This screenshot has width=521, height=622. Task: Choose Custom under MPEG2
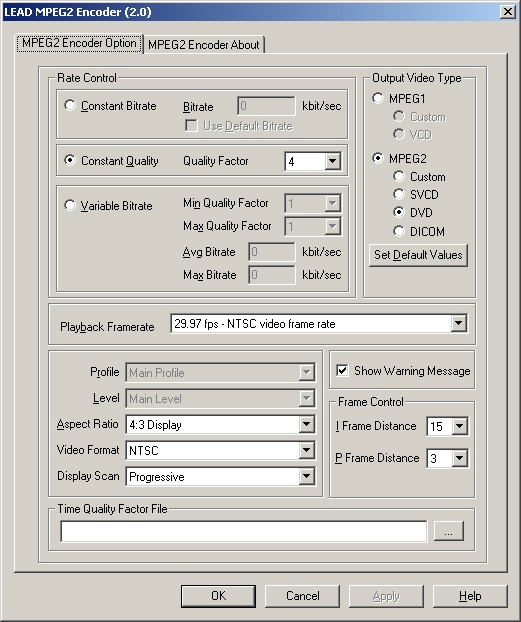click(x=399, y=176)
